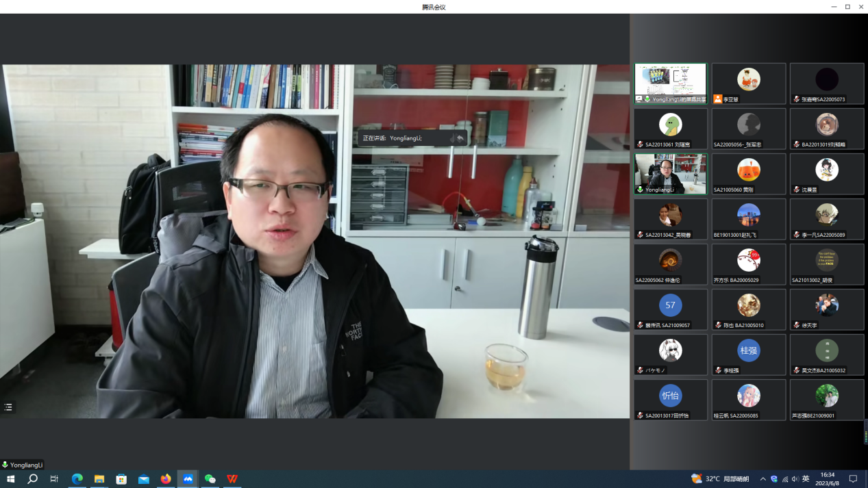Click the orange host icon beside 李亚慧

pos(717,99)
